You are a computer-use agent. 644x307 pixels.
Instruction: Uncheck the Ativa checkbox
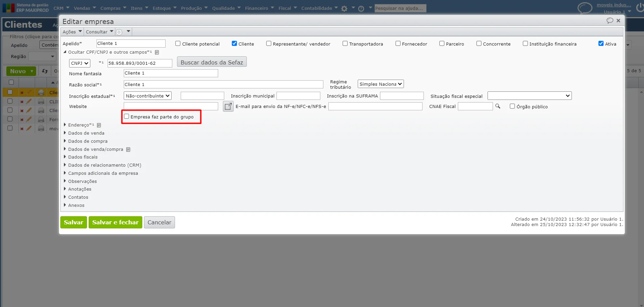(x=601, y=44)
